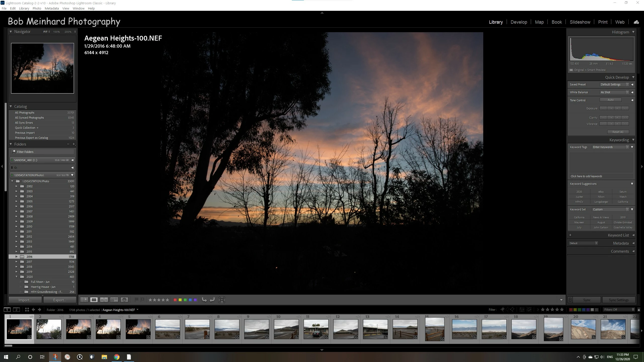Open the Develop module
The height and width of the screenshot is (362, 644).
coord(519,22)
